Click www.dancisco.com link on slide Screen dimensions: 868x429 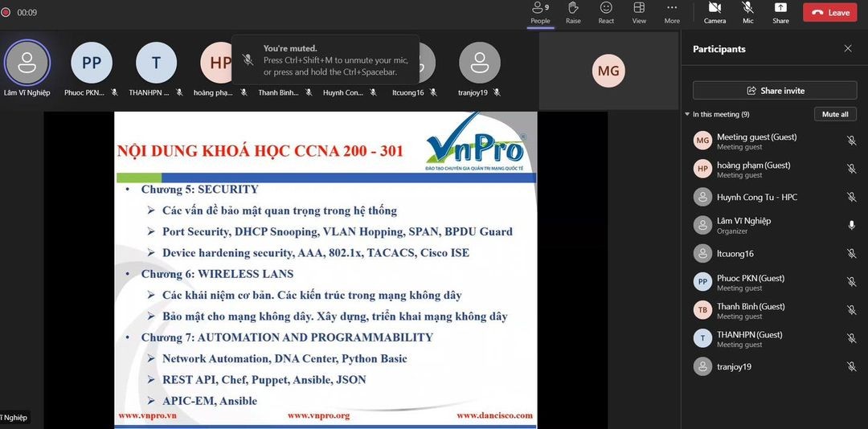pyautogui.click(x=494, y=415)
